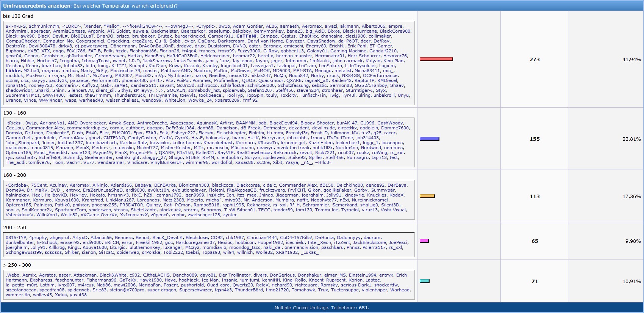The width and height of the screenshot is (644, 313).
Task: Open bold user CaTFaN! profile
Action: 247,36
